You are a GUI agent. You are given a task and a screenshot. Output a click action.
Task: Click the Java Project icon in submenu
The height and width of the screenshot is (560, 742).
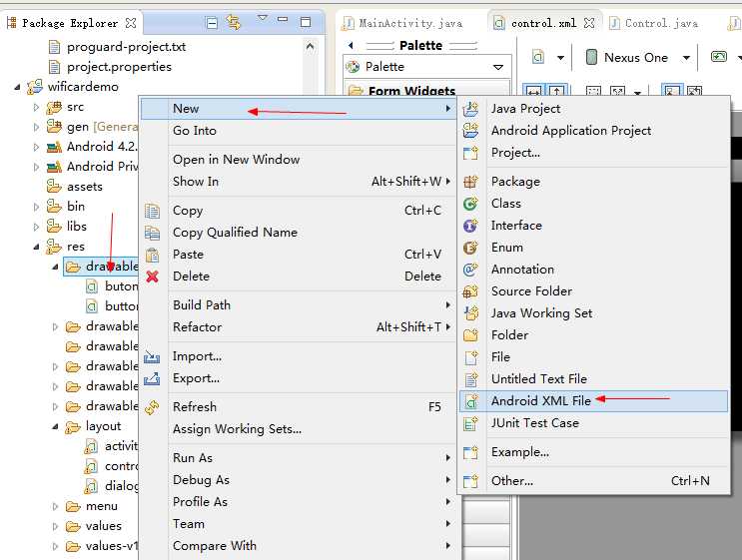click(x=470, y=109)
